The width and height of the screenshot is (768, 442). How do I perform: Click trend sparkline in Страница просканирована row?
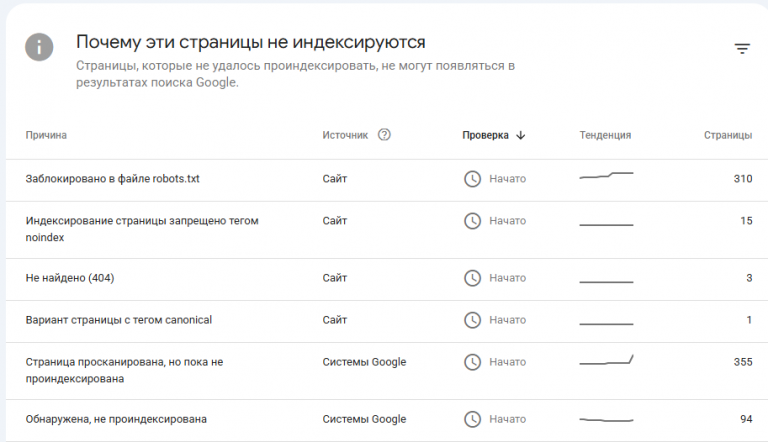pos(606,360)
